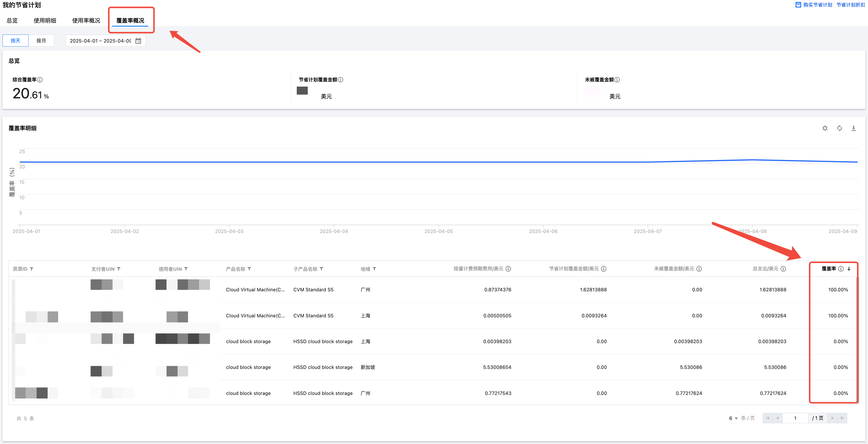Filter by 资源ID funnel icon

(32, 269)
